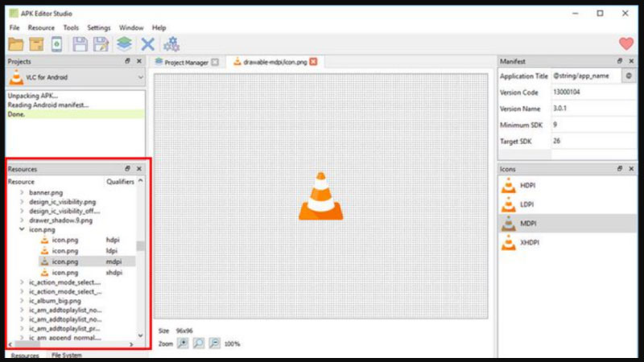Image resolution: width=644 pixels, height=362 pixels.
Task: Select icon.png ldpi resource
Action: click(x=87, y=250)
